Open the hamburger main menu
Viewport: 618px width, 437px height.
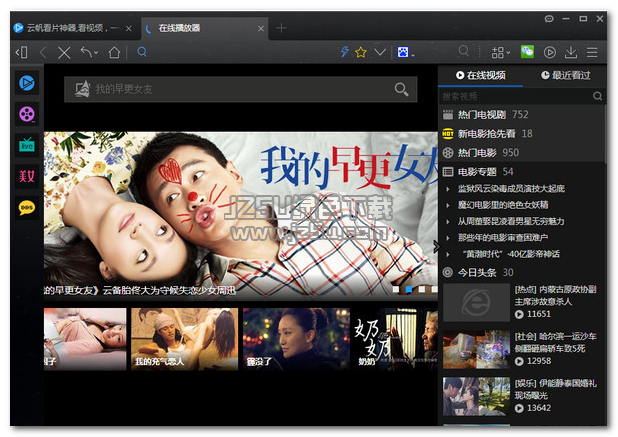click(x=592, y=52)
